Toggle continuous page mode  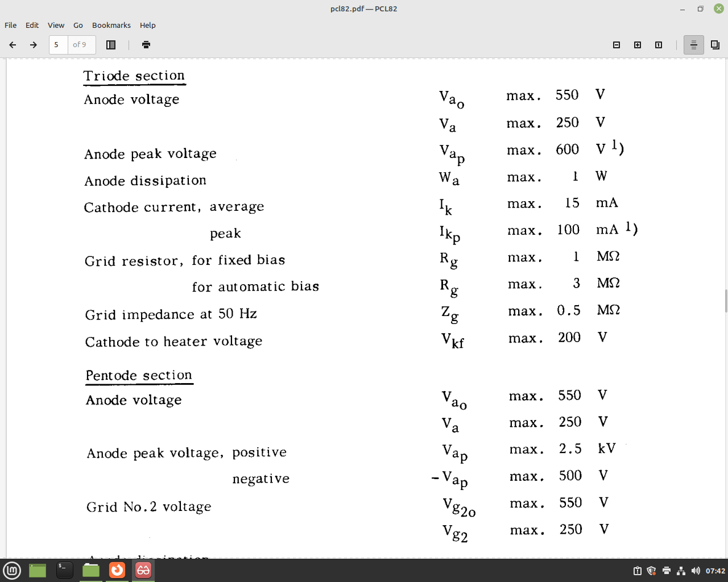693,45
